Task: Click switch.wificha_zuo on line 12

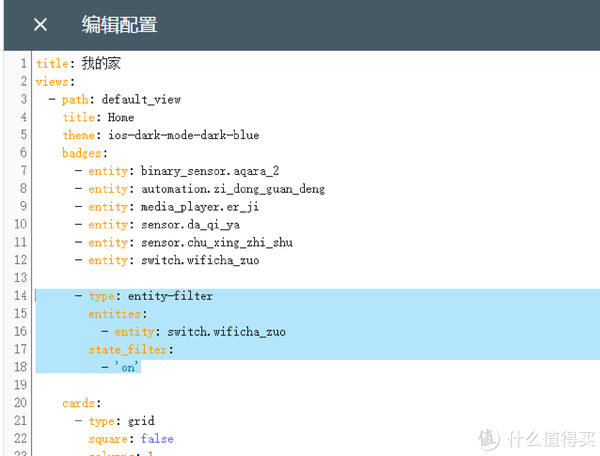Action: tap(200, 260)
